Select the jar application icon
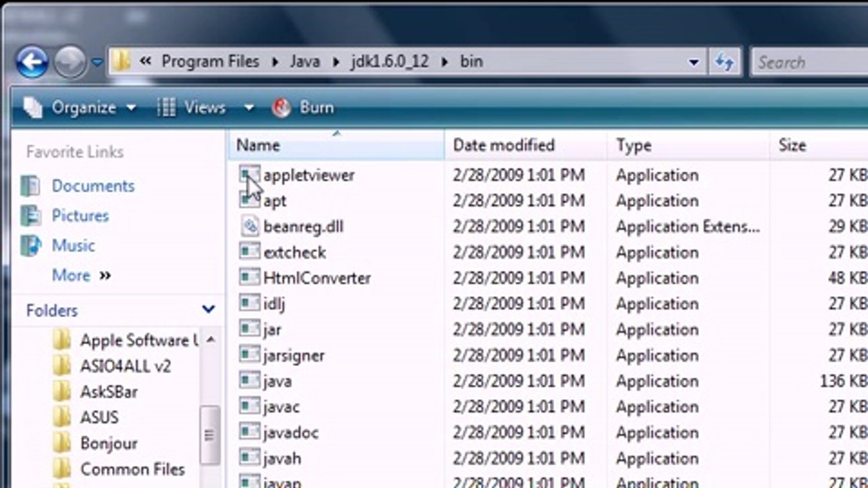The width and height of the screenshot is (868, 488). click(x=250, y=329)
